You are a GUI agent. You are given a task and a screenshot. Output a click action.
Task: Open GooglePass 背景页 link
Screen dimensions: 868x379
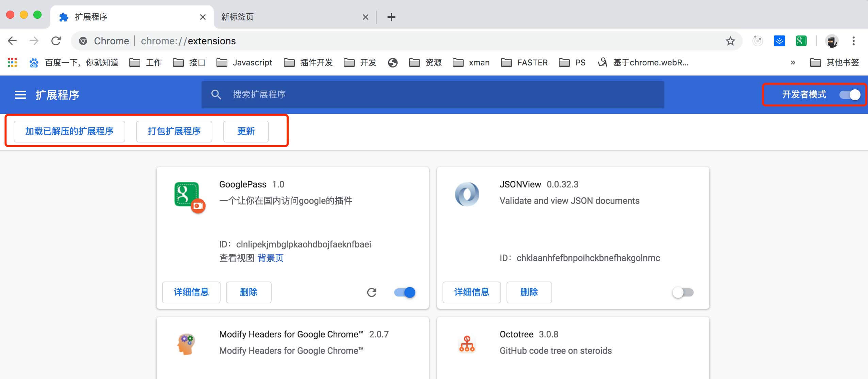(271, 258)
